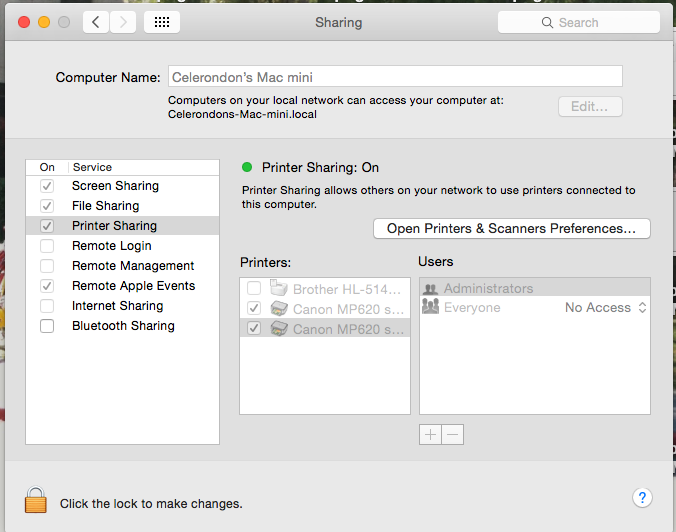The image size is (676, 532).
Task: Click the red close window button
Action: coord(24,22)
